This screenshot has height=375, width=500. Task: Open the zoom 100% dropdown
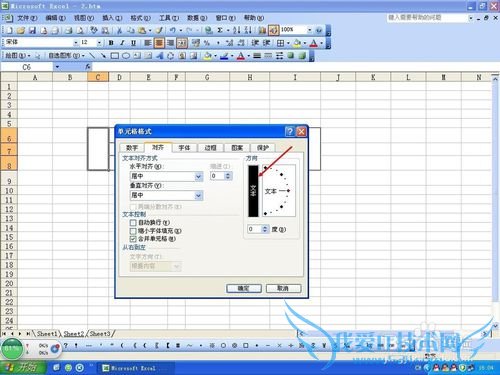pyautogui.click(x=309, y=30)
